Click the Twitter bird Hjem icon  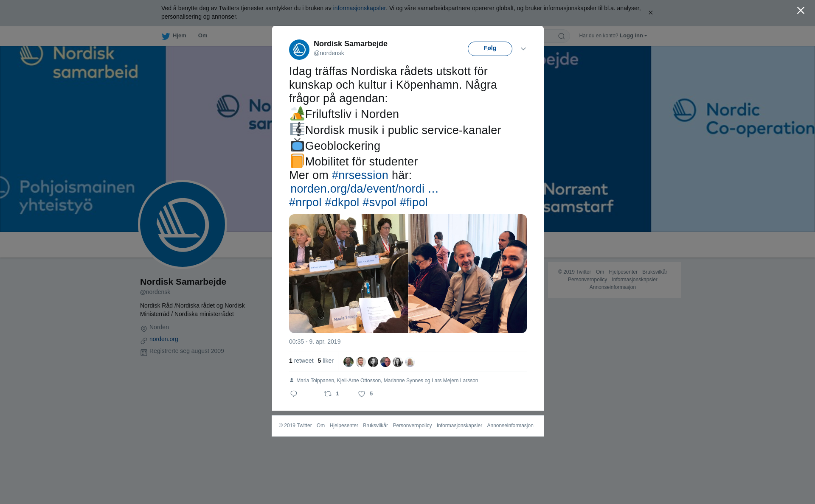(166, 36)
